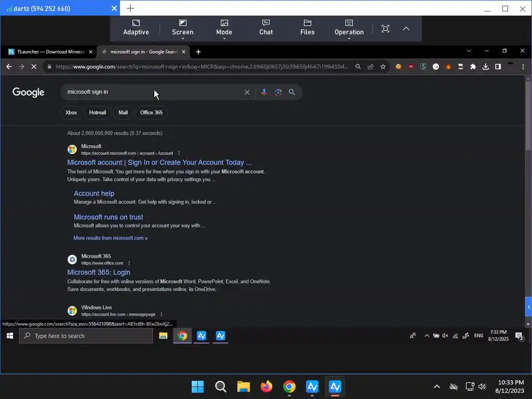532x399 pixels.
Task: Unmute the remote volume icon
Action: click(x=445, y=336)
